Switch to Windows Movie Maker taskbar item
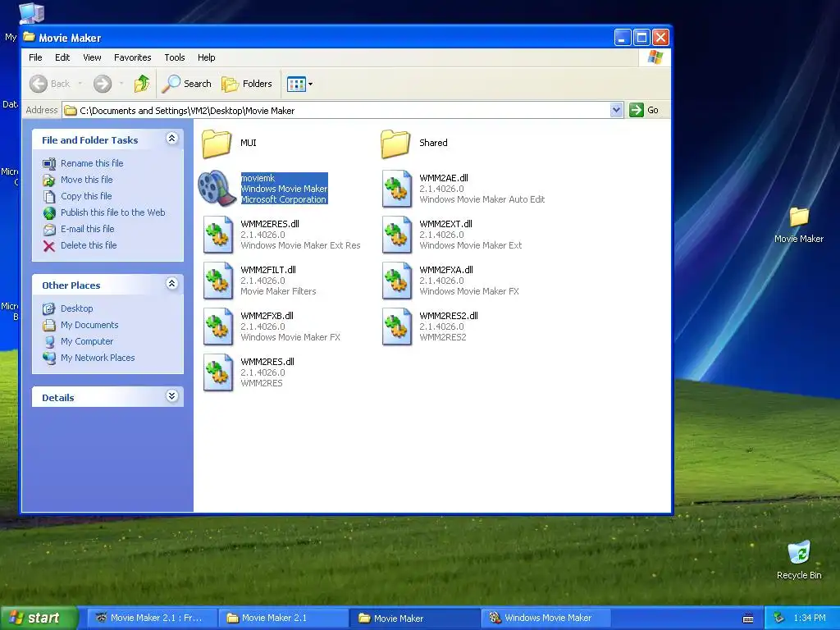The image size is (840, 630). (x=546, y=618)
